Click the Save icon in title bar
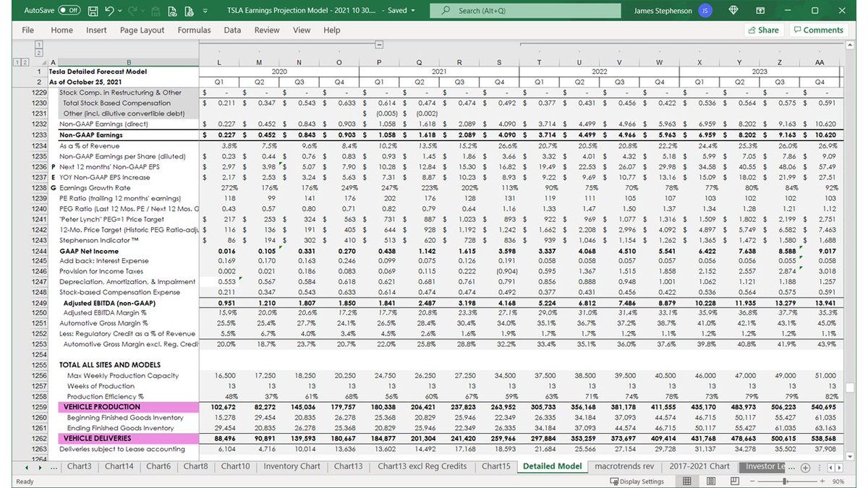 (93, 11)
